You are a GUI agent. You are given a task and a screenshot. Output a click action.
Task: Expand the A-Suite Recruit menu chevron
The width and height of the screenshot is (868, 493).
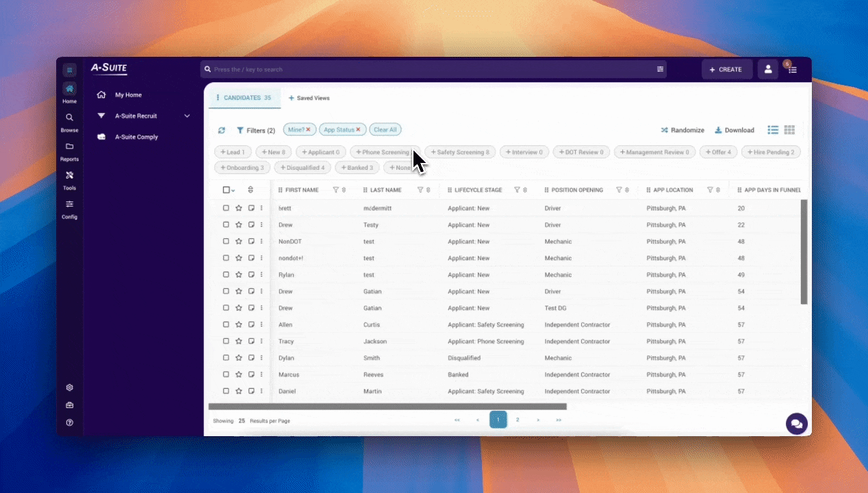187,116
